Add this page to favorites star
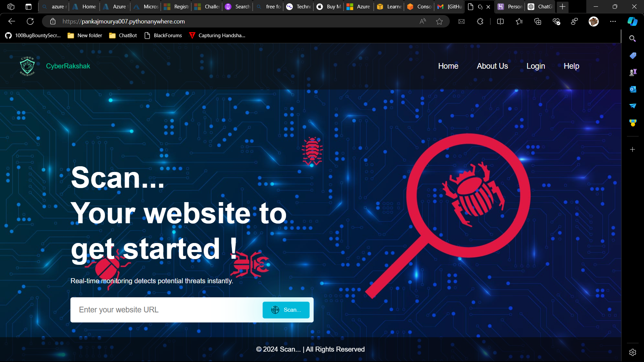The width and height of the screenshot is (644, 362). tap(439, 21)
